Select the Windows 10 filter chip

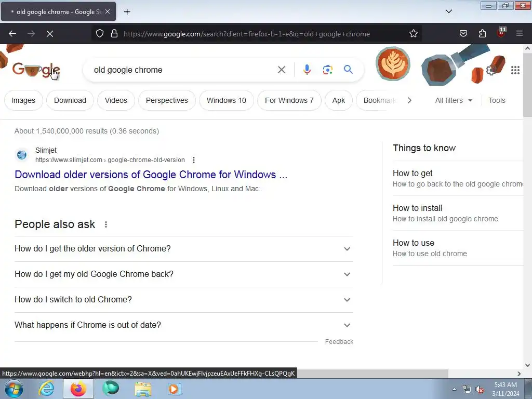[227, 100]
